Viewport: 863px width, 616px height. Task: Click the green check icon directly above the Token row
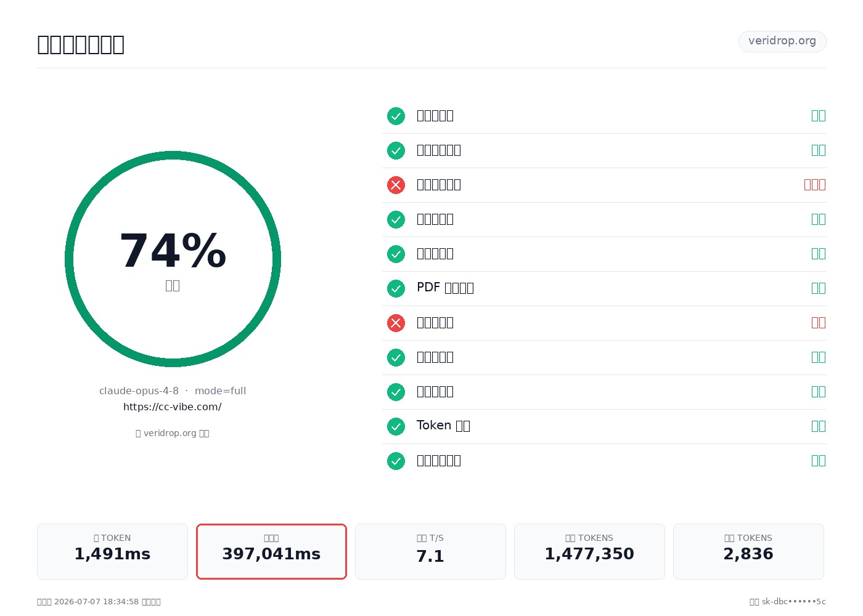click(x=396, y=392)
